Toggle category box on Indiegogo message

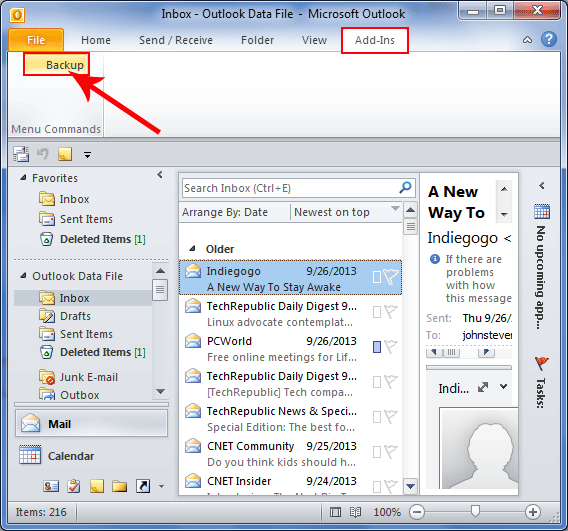tap(377, 277)
